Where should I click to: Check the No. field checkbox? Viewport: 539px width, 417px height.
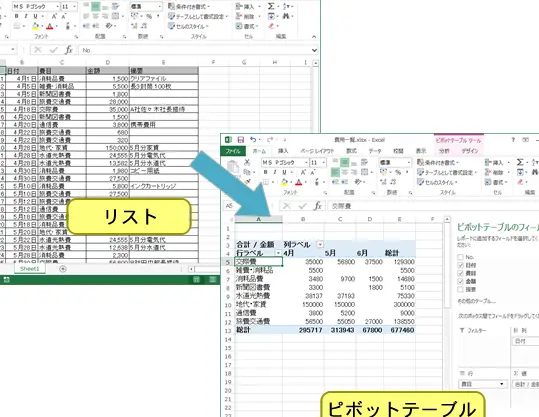(460, 257)
